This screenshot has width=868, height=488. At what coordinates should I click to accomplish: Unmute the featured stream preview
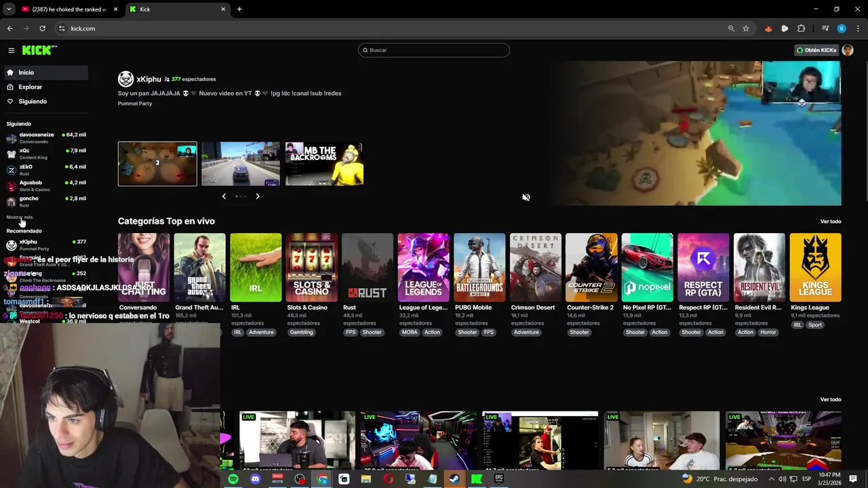tap(526, 197)
